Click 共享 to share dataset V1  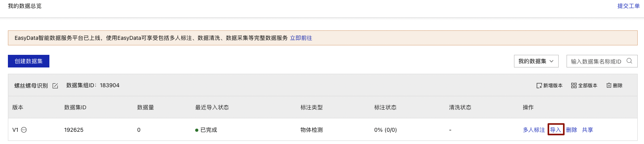tap(588, 130)
